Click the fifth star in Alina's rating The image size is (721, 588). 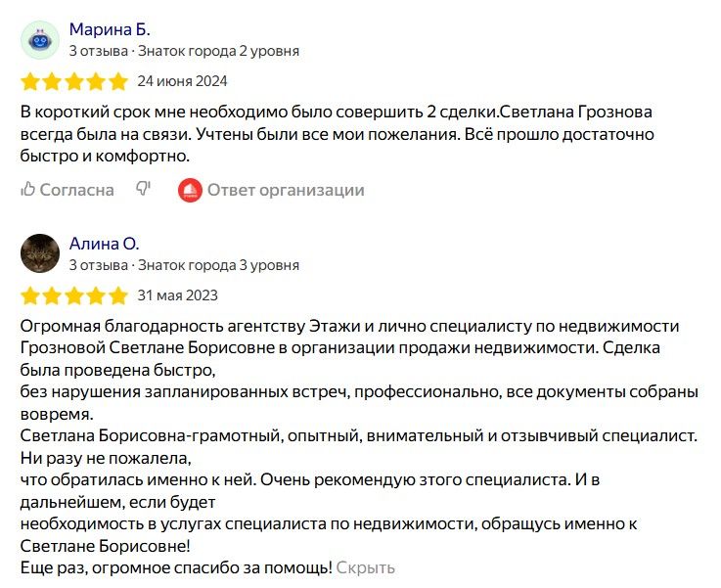[118, 295]
